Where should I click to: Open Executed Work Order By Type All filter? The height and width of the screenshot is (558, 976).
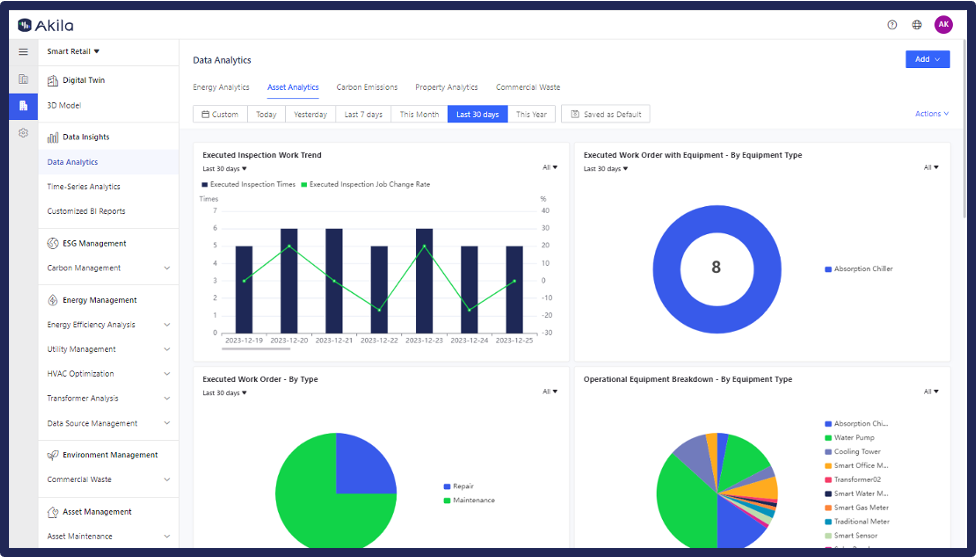tap(550, 392)
